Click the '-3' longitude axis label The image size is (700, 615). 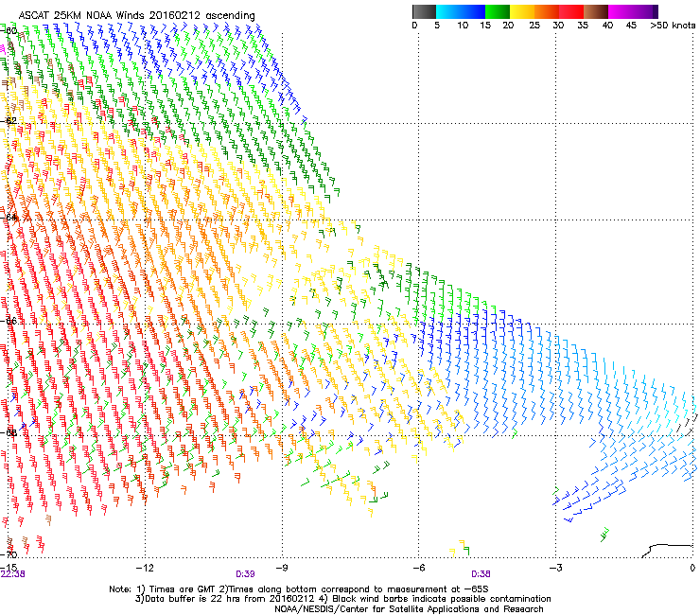click(x=555, y=568)
